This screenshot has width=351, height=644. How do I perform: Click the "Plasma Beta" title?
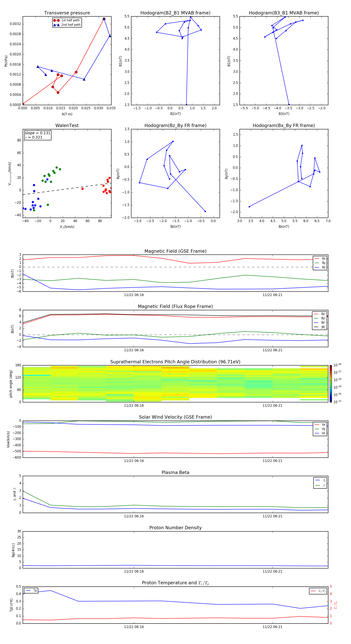click(x=175, y=473)
